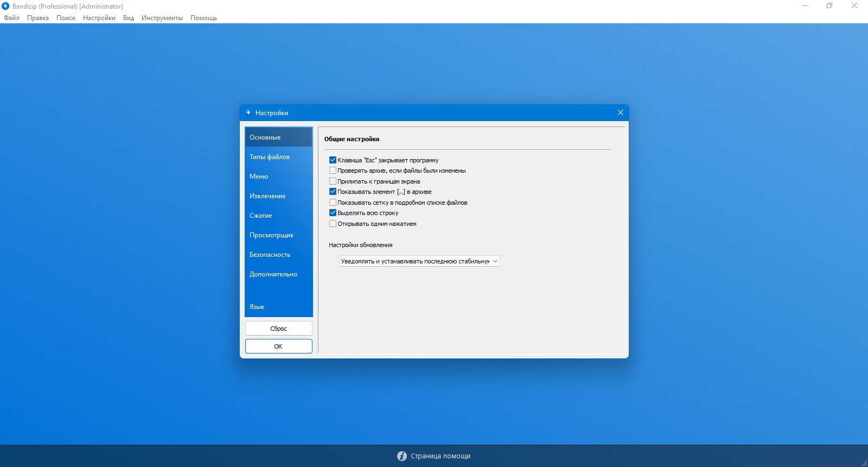
Task: Expand the update settings dropdown
Action: pyautogui.click(x=419, y=261)
